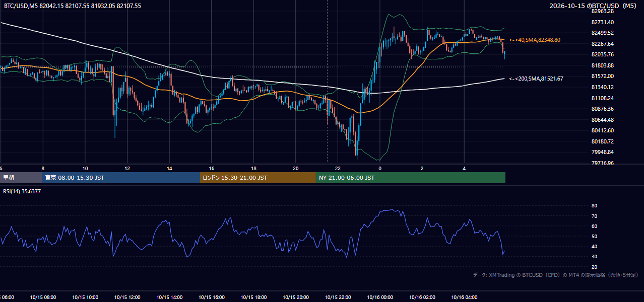This screenshot has width=644, height=302.
Task: Click hour tick 12 on price chart time axis
Action: [127, 169]
